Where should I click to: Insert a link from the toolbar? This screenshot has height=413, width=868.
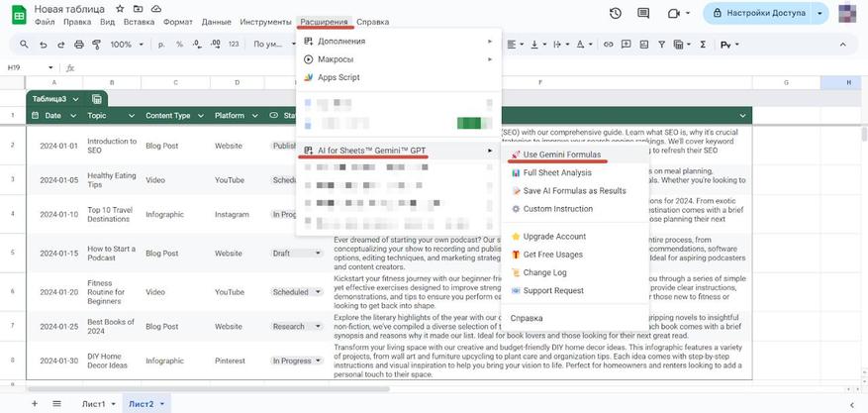coord(609,45)
